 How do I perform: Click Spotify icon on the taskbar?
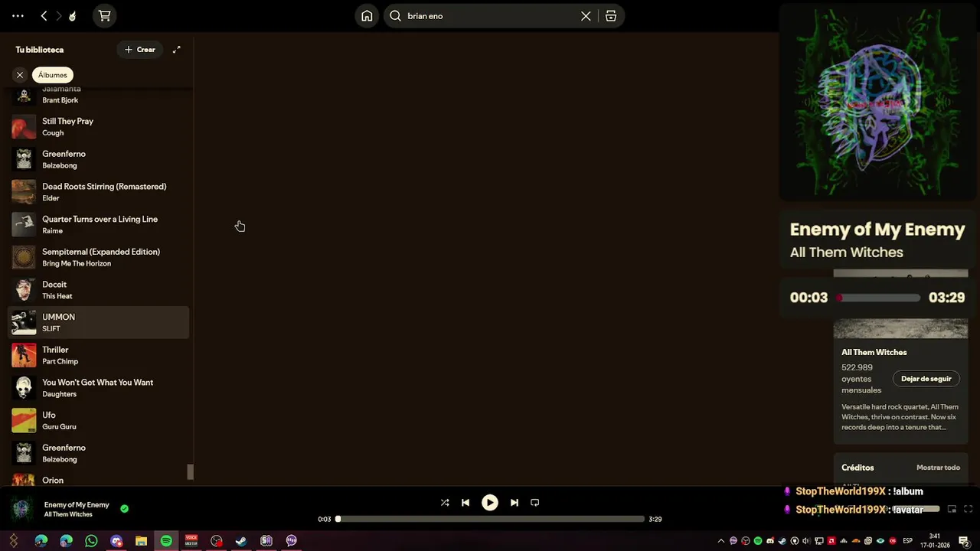166,541
